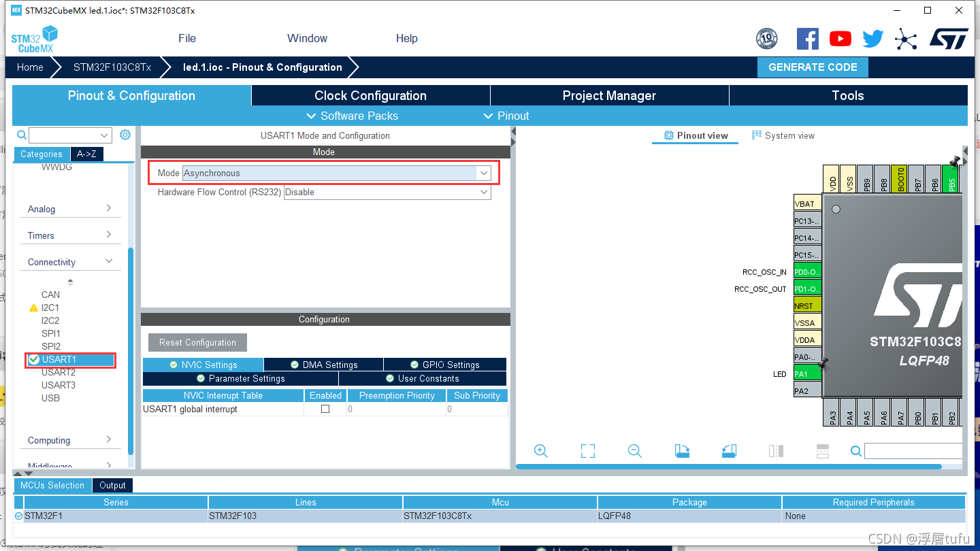
Task: Select CAN in Connectivity list
Action: (50, 295)
